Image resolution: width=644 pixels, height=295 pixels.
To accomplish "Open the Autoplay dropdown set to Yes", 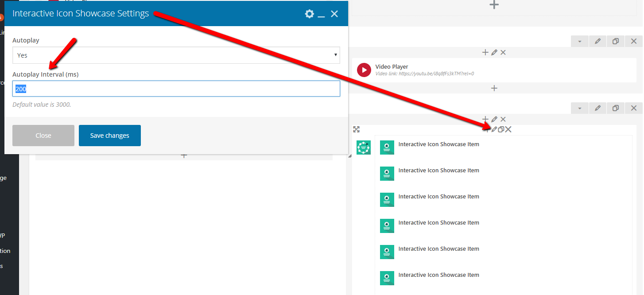I will (176, 55).
